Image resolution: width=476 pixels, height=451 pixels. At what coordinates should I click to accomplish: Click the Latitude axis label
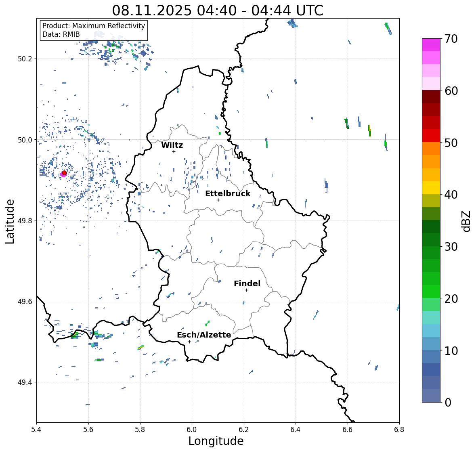click(10, 222)
